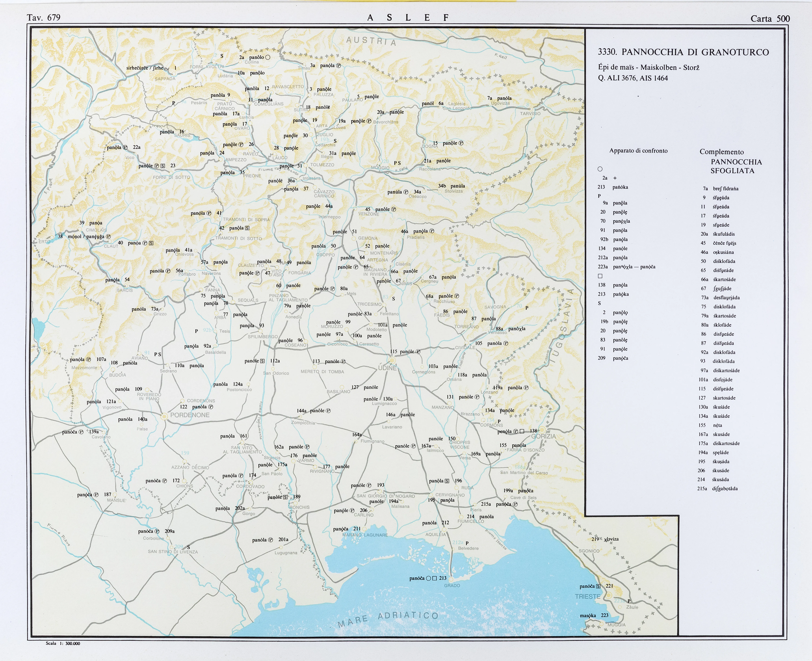Click the boxed S symbol near point 189 Ronchis

pyautogui.click(x=285, y=497)
